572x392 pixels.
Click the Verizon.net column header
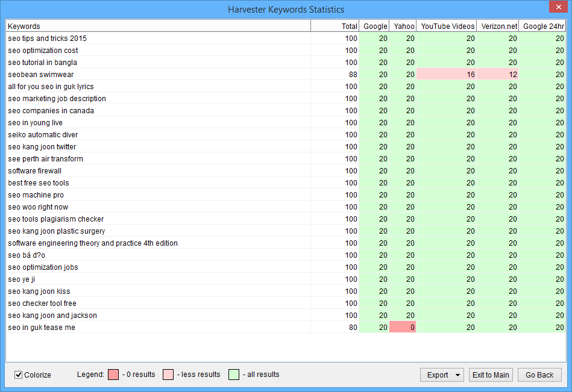[498, 26]
